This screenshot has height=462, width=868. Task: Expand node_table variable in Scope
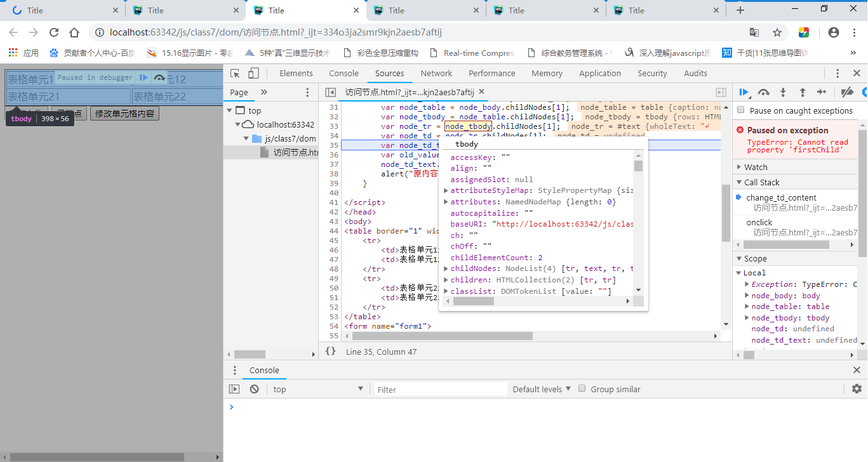747,307
